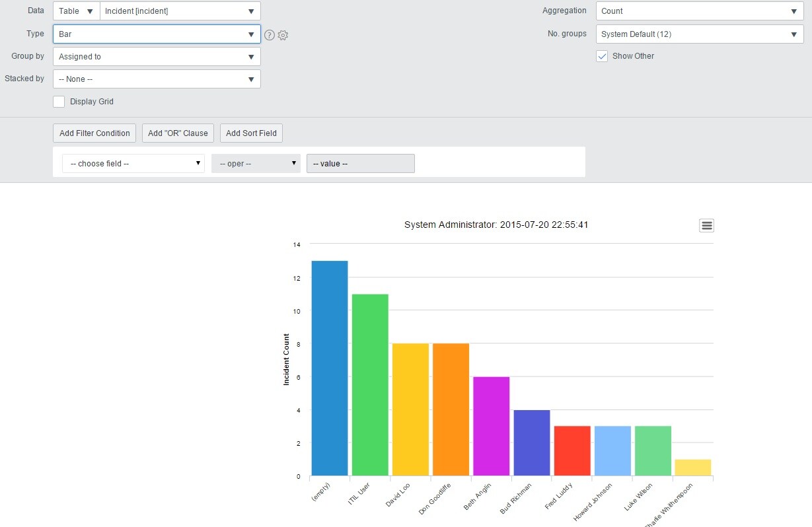
Task: Expand the Aggregation Count dropdown
Action: (700, 11)
